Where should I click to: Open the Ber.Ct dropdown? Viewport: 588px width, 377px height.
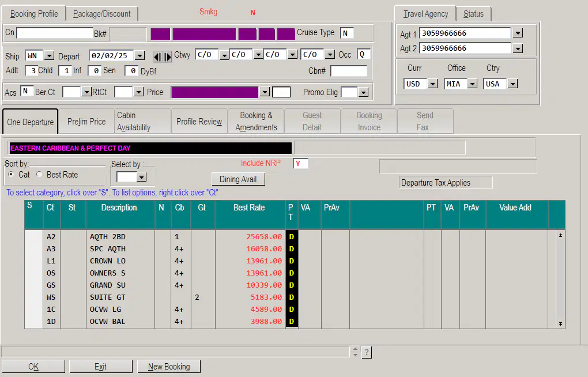(86, 92)
